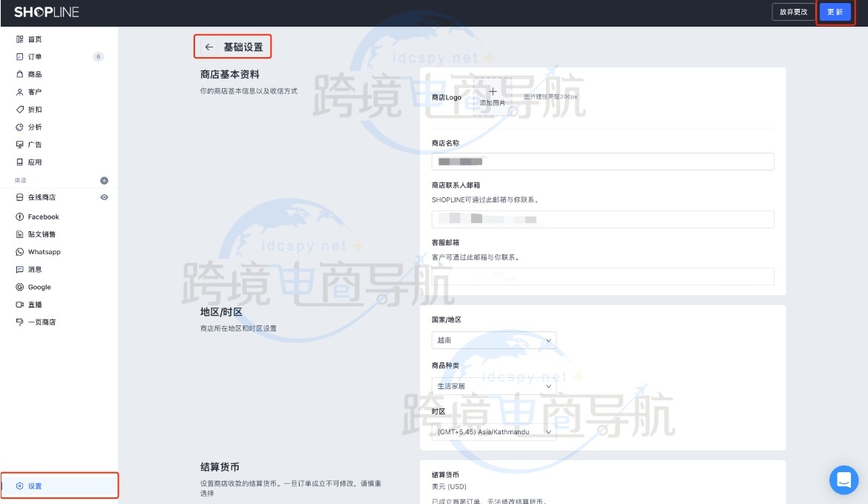Open the 时区 dropdown showing Asia/Kathmandu

point(493,432)
